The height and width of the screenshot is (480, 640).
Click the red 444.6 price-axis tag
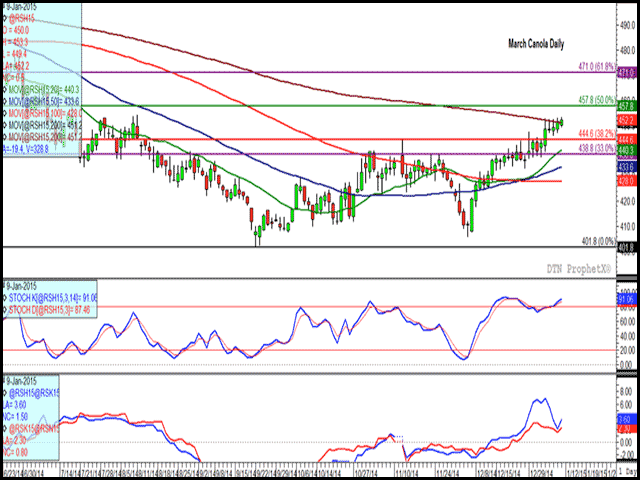point(627,140)
